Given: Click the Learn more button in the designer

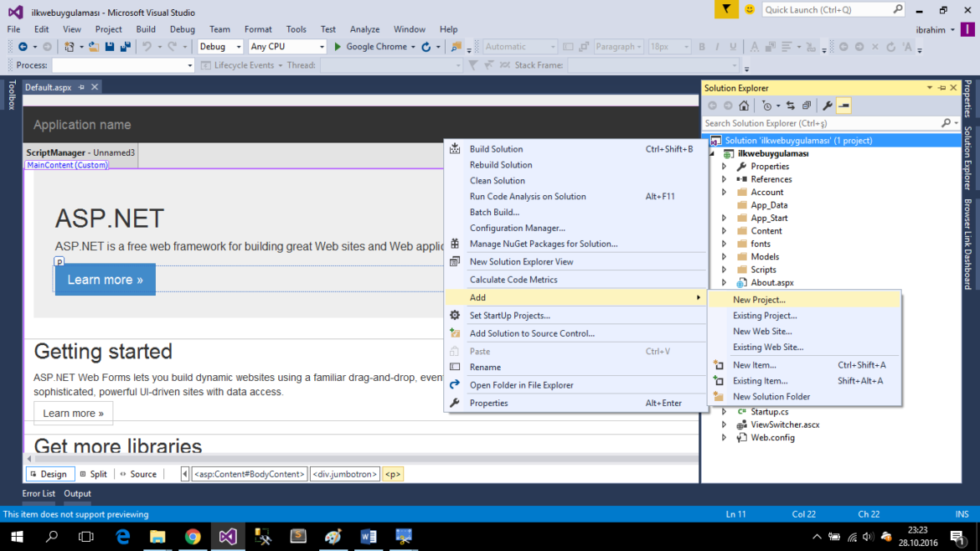Looking at the screenshot, I should coord(105,279).
